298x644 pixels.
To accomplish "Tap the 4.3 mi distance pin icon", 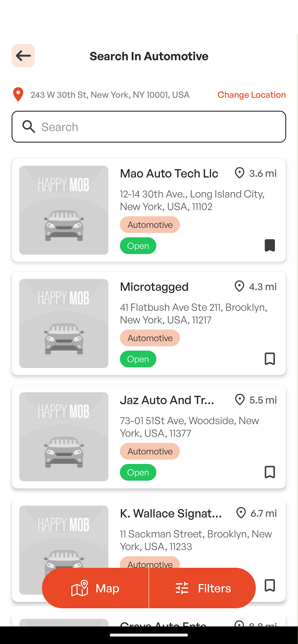I will click(x=239, y=286).
